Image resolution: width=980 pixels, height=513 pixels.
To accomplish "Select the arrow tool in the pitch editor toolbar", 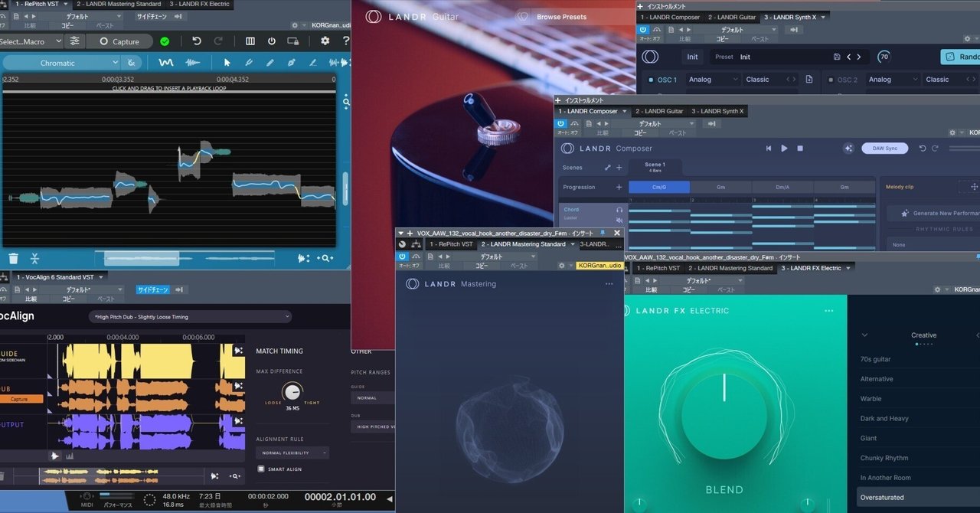I will click(x=227, y=64).
